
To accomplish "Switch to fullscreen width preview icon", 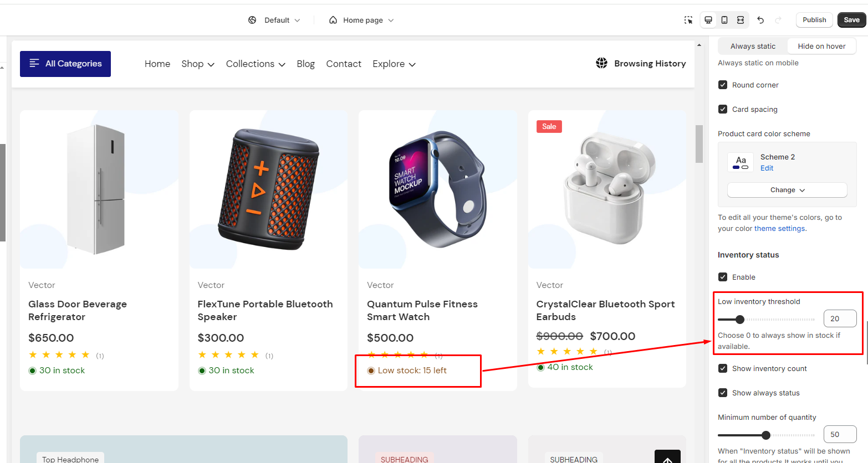I will click(x=741, y=20).
